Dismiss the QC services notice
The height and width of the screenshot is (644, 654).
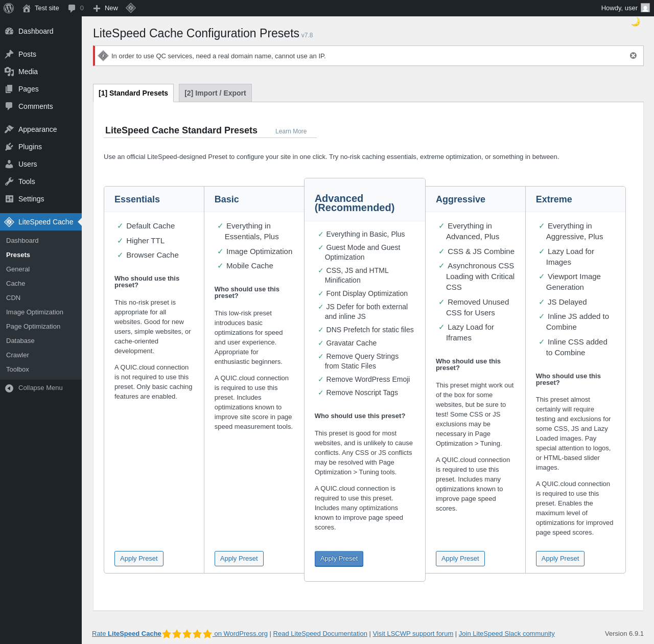(633, 56)
